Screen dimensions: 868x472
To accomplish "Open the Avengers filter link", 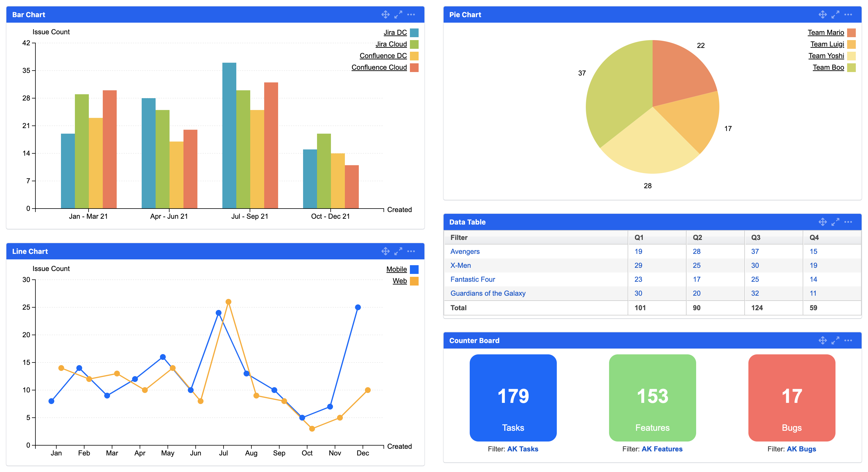I will (x=465, y=251).
